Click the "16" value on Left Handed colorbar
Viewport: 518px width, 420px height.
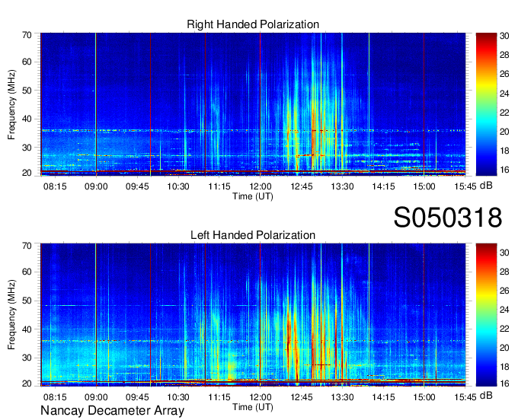pyautogui.click(x=504, y=383)
